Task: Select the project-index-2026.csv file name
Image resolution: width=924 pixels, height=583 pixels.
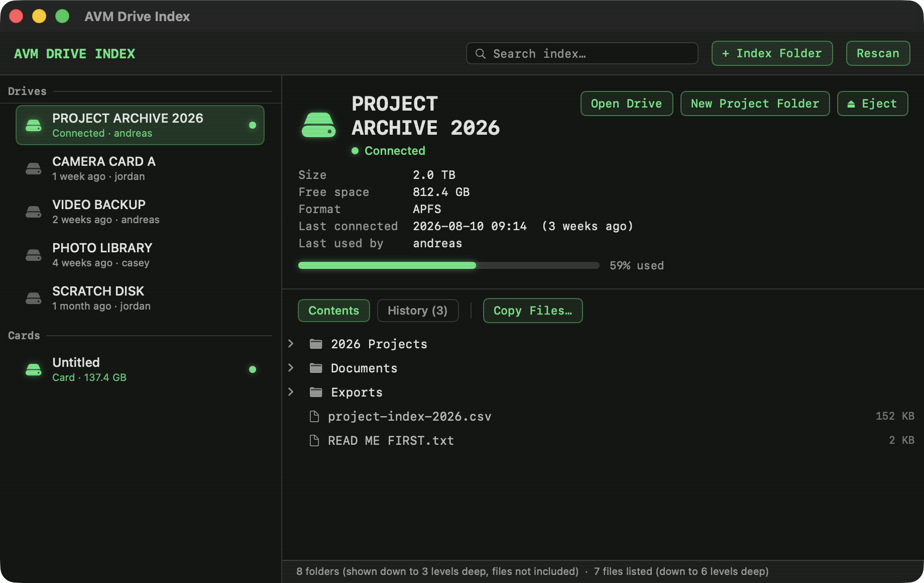Action: tap(410, 416)
